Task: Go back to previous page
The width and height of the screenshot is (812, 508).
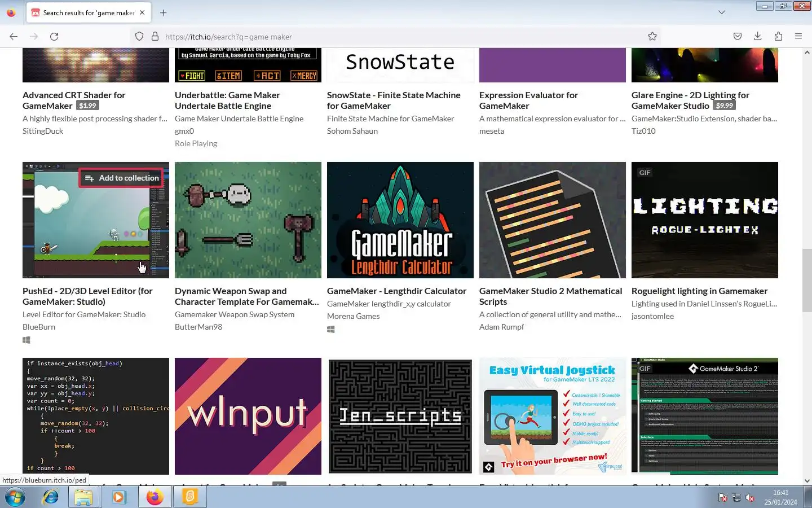Action: pyautogui.click(x=14, y=37)
